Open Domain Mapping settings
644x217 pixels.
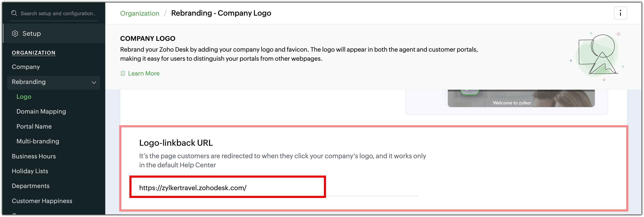tap(41, 111)
